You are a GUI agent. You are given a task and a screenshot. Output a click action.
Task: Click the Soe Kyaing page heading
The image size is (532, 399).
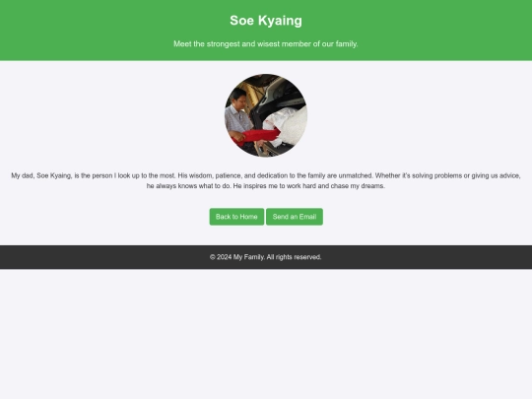pyautogui.click(x=266, y=21)
